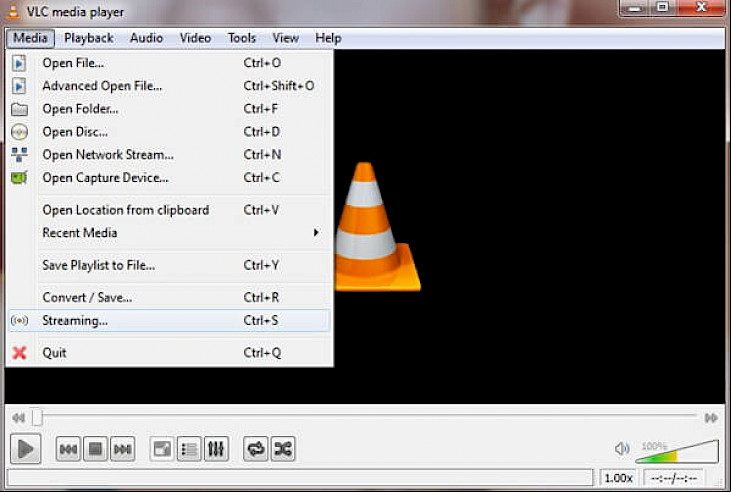731x492 pixels.
Task: Choose Open Folder... entry
Action: pos(169,109)
